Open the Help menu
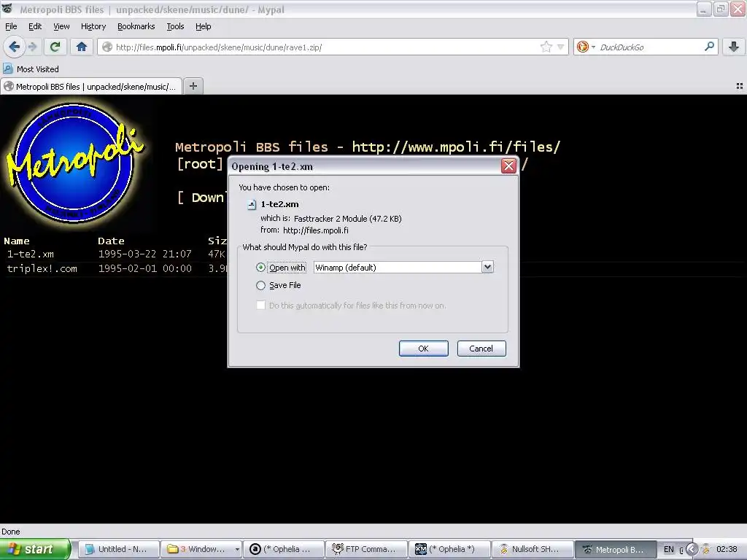The width and height of the screenshot is (747, 560). (203, 26)
